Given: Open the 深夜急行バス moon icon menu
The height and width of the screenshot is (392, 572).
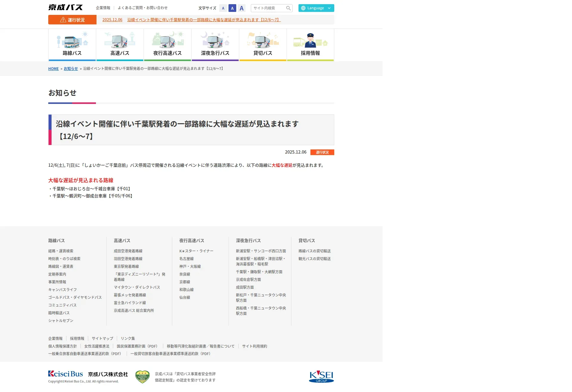Looking at the screenshot, I should (x=215, y=45).
